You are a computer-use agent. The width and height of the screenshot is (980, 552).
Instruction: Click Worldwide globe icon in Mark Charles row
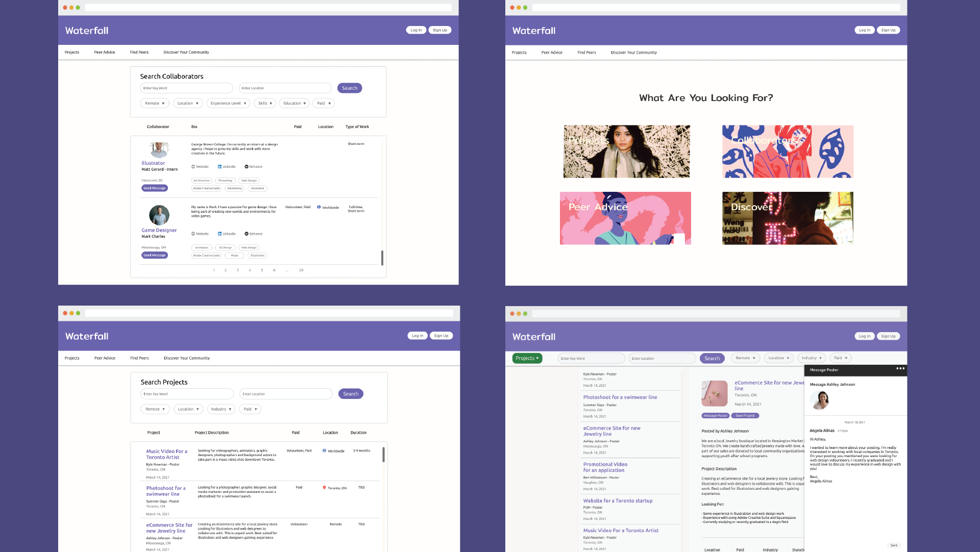[319, 207]
